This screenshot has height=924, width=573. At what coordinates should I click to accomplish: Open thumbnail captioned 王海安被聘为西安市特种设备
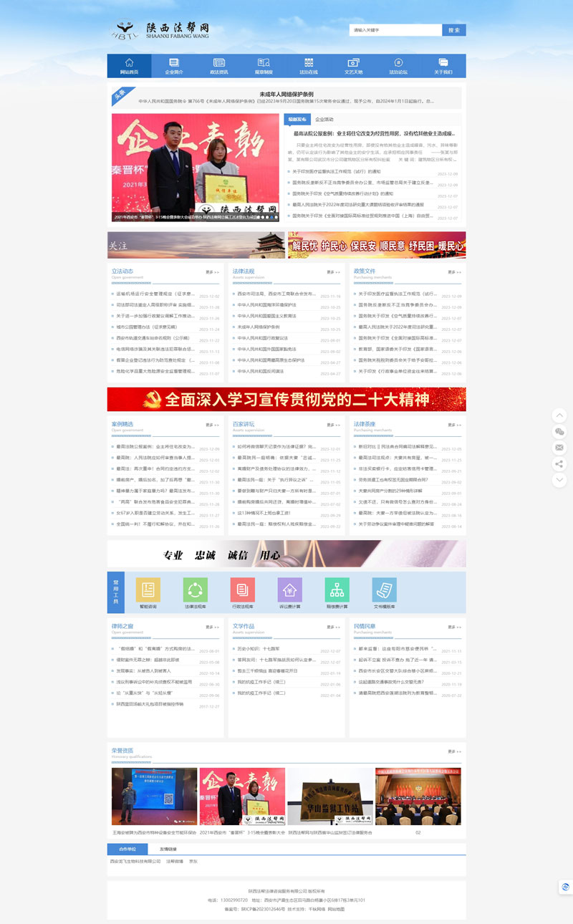coord(154,797)
